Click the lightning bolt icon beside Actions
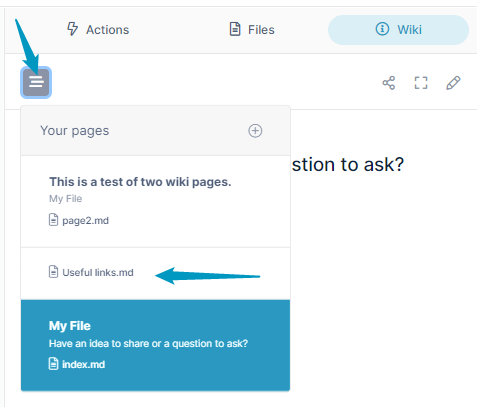 [72, 29]
